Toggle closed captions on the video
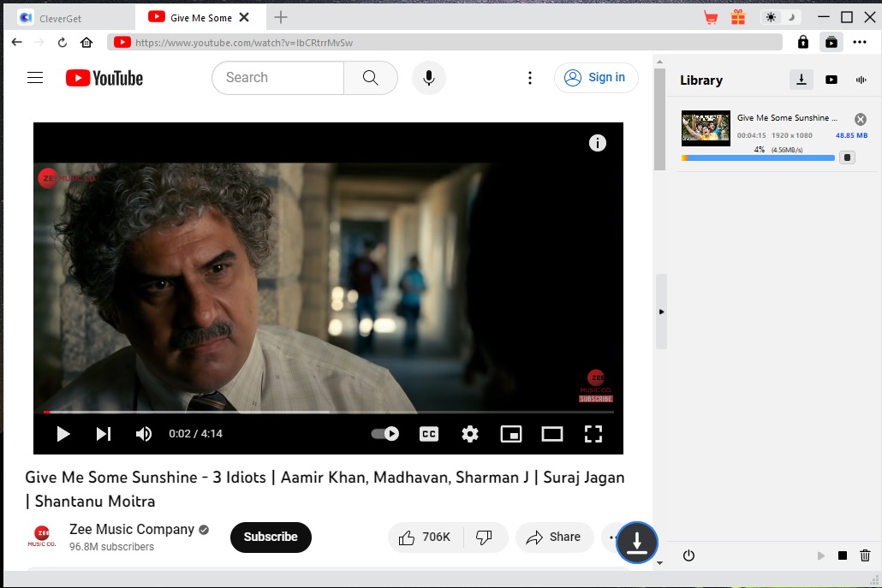 tap(428, 434)
